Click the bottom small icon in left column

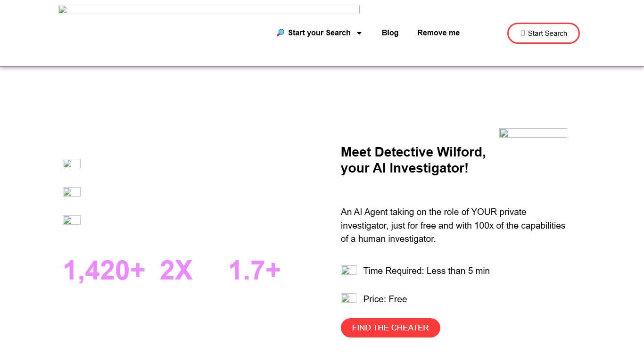(71, 220)
